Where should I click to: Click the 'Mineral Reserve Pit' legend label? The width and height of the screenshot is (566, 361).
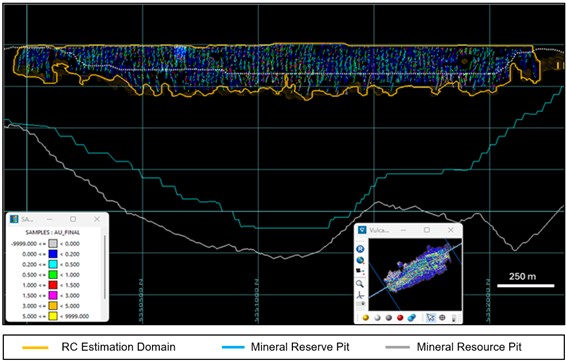[300, 348]
